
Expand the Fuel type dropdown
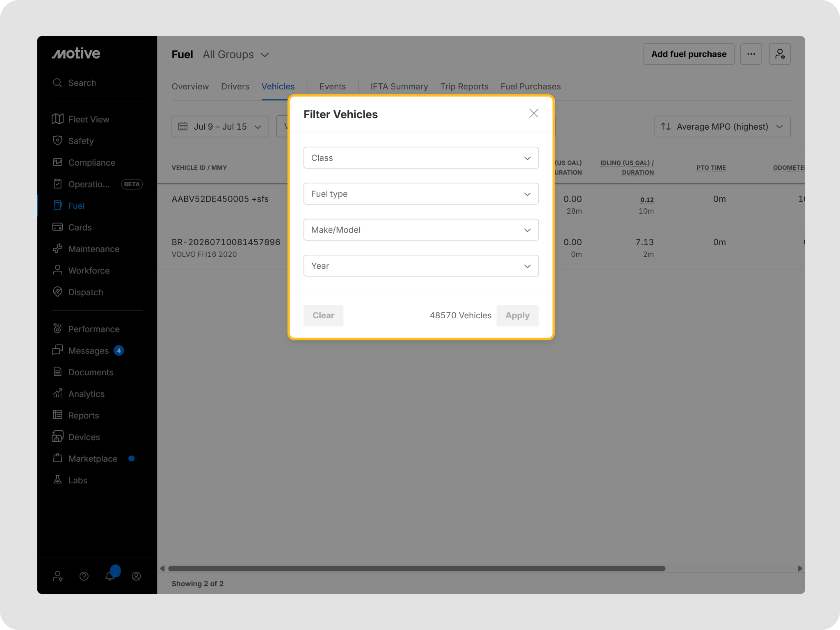[421, 194]
